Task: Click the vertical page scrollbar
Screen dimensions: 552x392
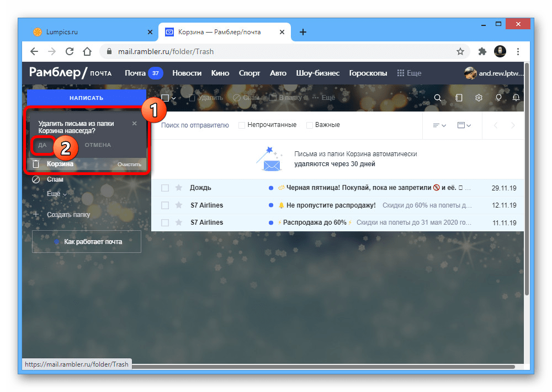Action: coord(526,182)
